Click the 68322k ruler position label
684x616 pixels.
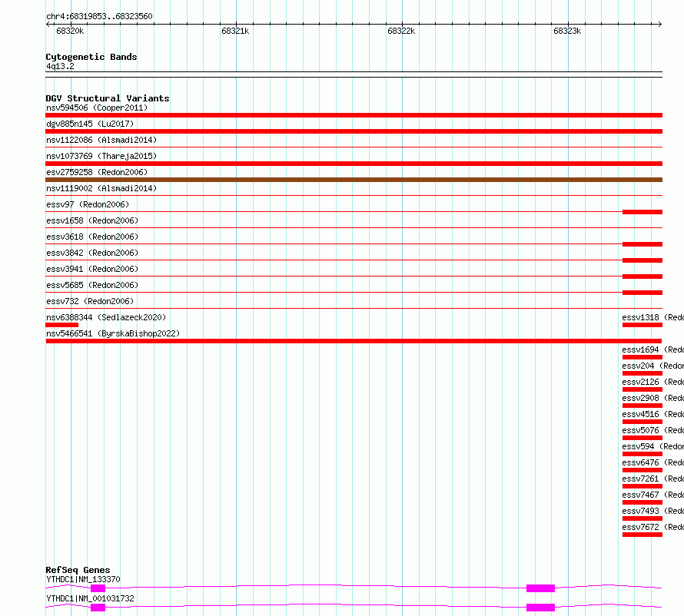[x=401, y=31]
